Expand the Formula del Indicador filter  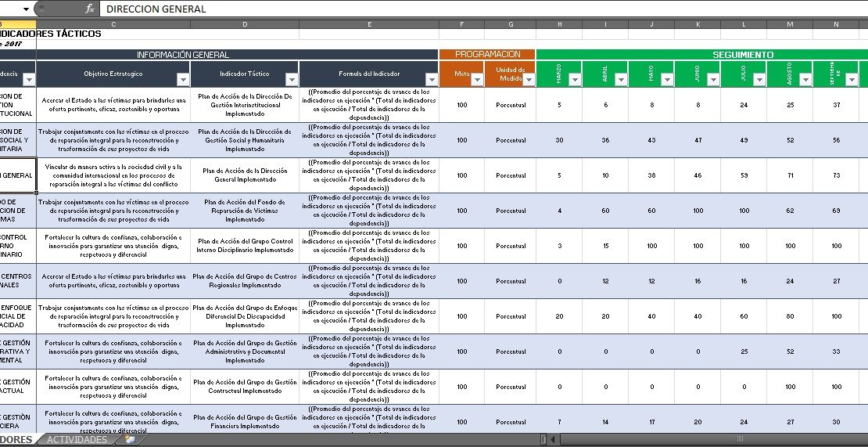432,80
